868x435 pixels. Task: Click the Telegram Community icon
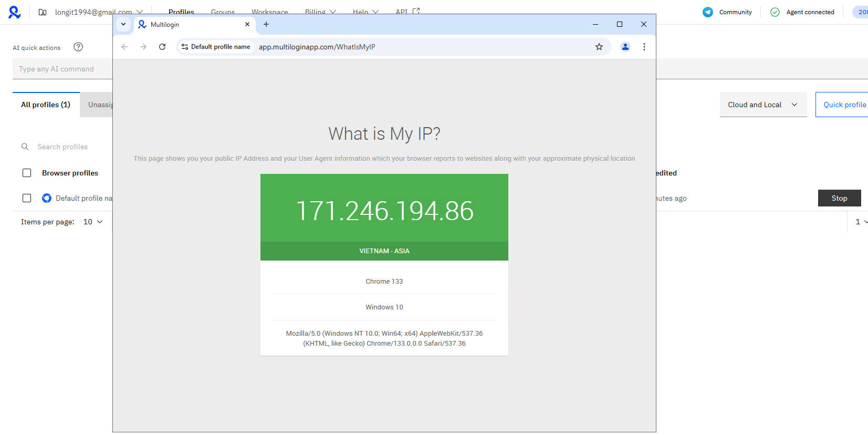tap(708, 12)
